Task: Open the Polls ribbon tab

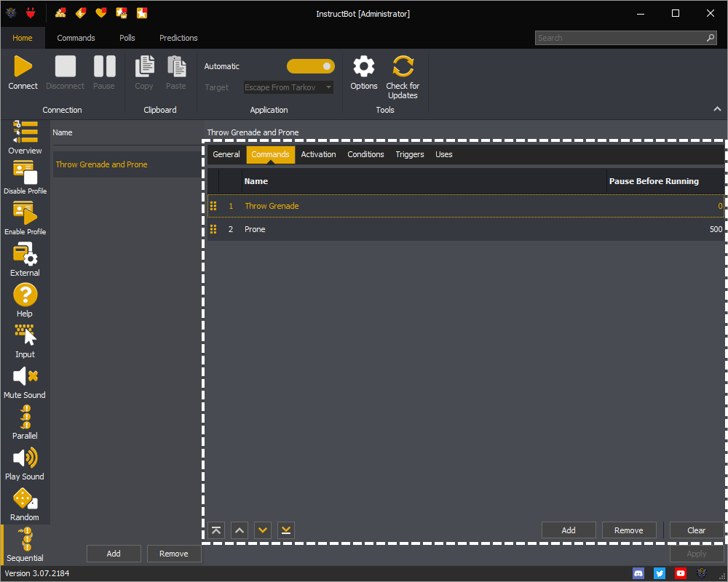Action: [127, 38]
